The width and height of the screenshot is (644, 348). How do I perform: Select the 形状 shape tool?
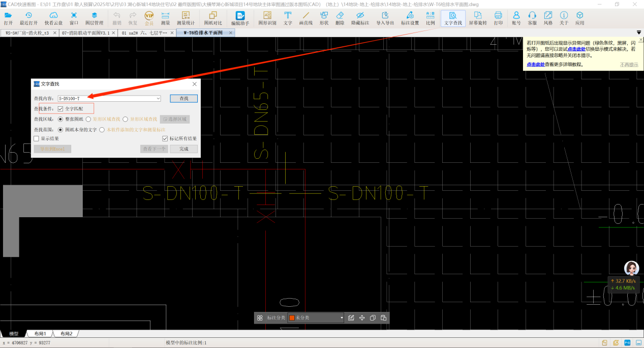click(x=324, y=18)
